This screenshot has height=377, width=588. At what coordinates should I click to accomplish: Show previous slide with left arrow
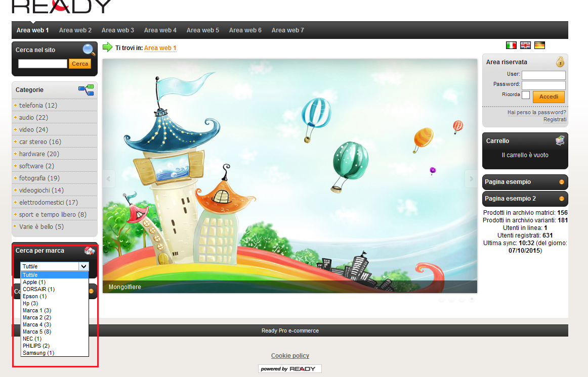click(x=109, y=179)
